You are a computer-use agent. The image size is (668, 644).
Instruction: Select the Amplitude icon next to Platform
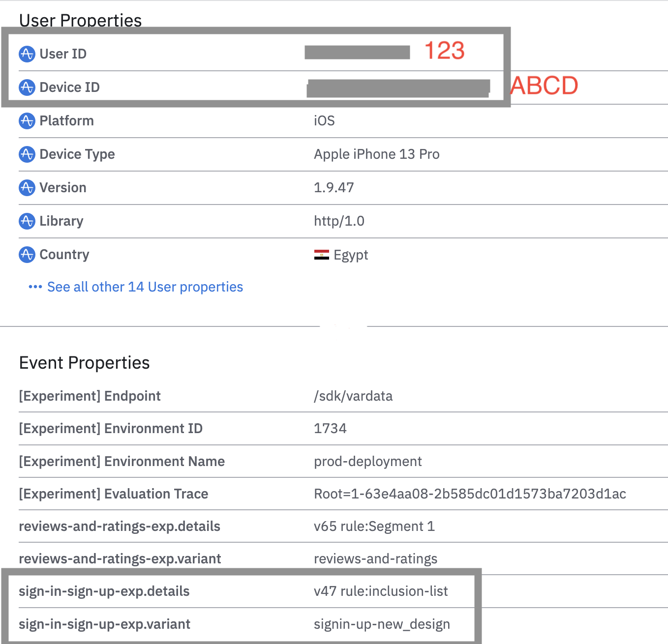point(27,121)
